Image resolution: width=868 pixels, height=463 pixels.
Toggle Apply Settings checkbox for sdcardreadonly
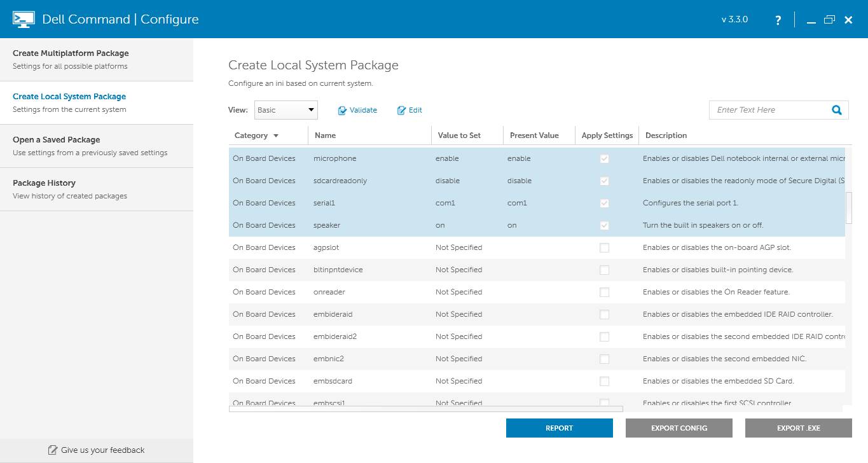point(604,181)
